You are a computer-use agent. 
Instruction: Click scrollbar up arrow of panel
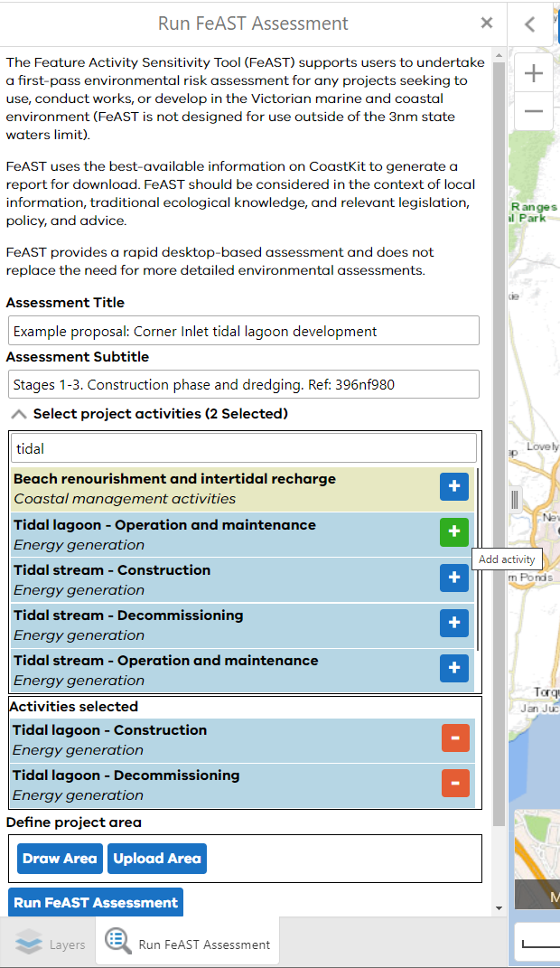click(499, 55)
